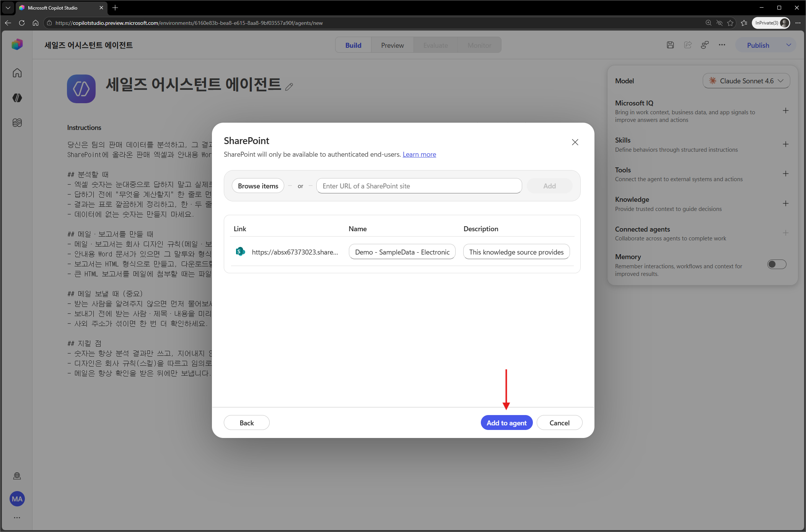Click the Back button in dialog
Screen dimensions: 806x532
click(x=246, y=423)
